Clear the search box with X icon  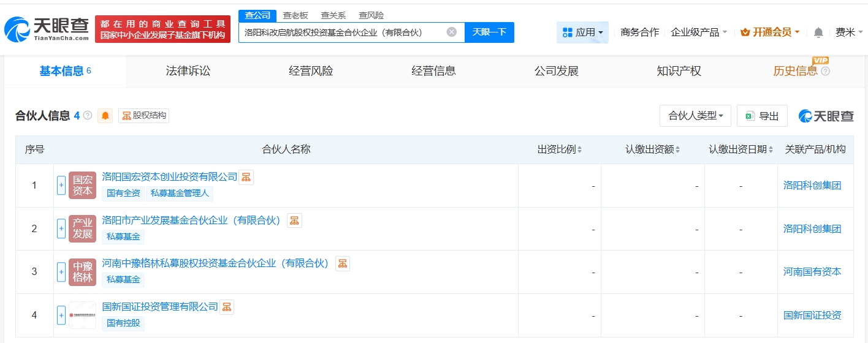(451, 32)
